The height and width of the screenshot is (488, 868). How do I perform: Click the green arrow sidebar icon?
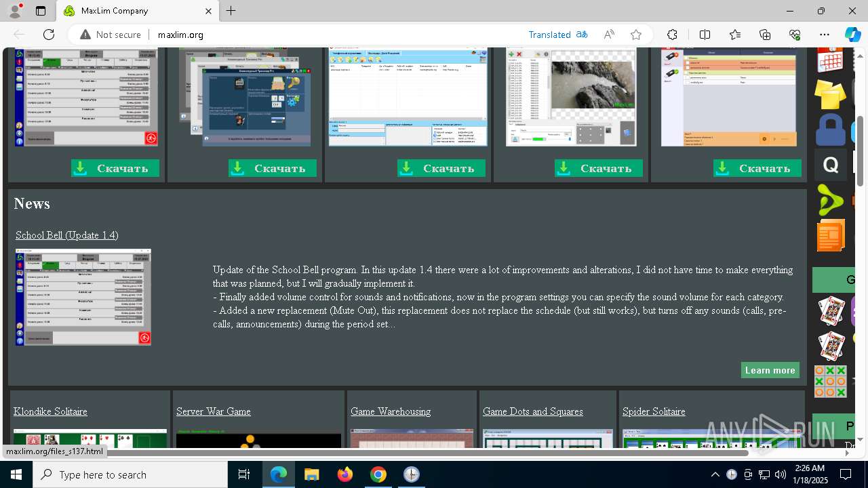(x=829, y=200)
